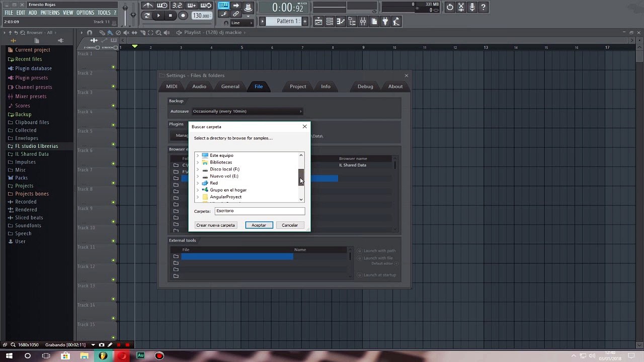Click the browser files filter icon
Viewport: 644px width, 362px height.
37,41
